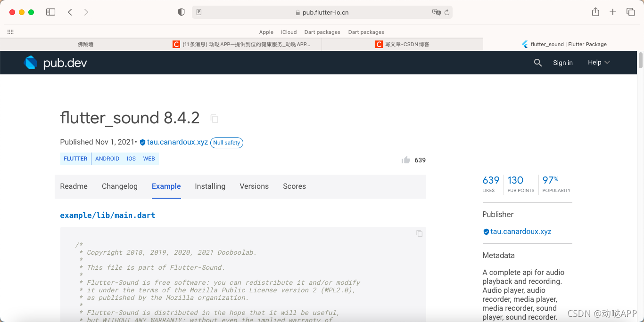
Task: Copy package name with copy icon
Action: pyautogui.click(x=215, y=119)
